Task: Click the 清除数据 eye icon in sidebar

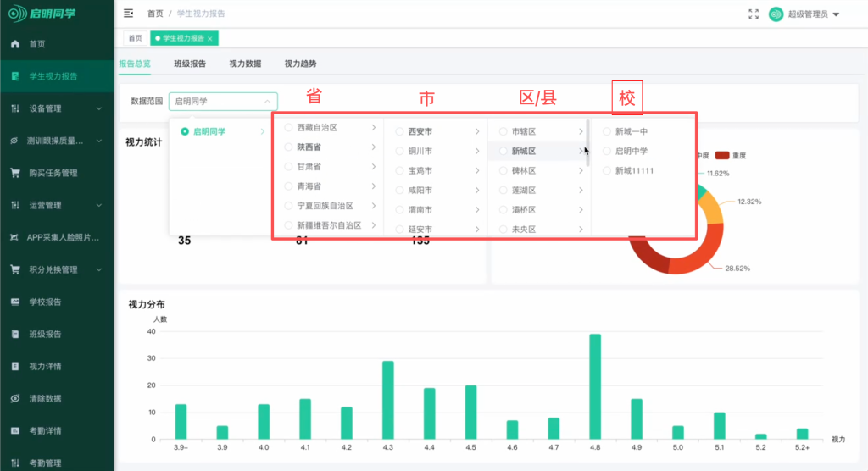Action: pyautogui.click(x=15, y=398)
